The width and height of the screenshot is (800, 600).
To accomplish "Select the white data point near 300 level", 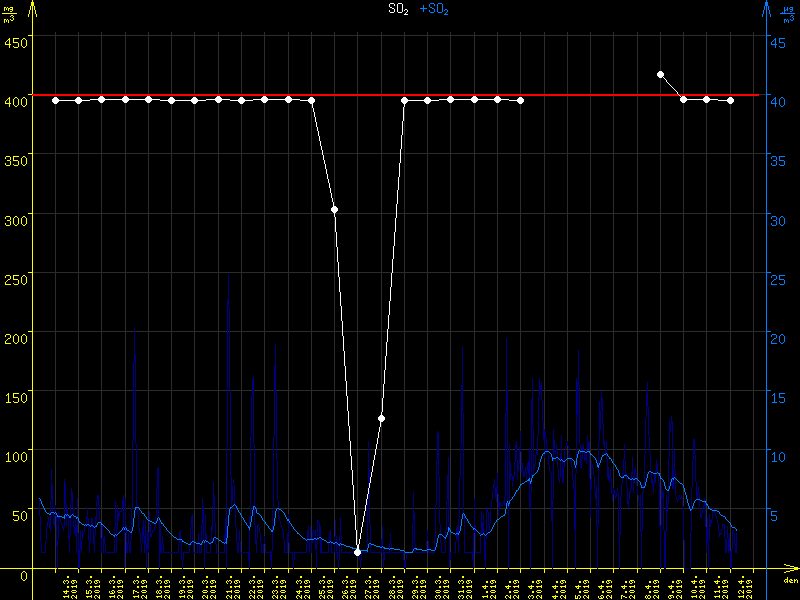I will tap(334, 209).
